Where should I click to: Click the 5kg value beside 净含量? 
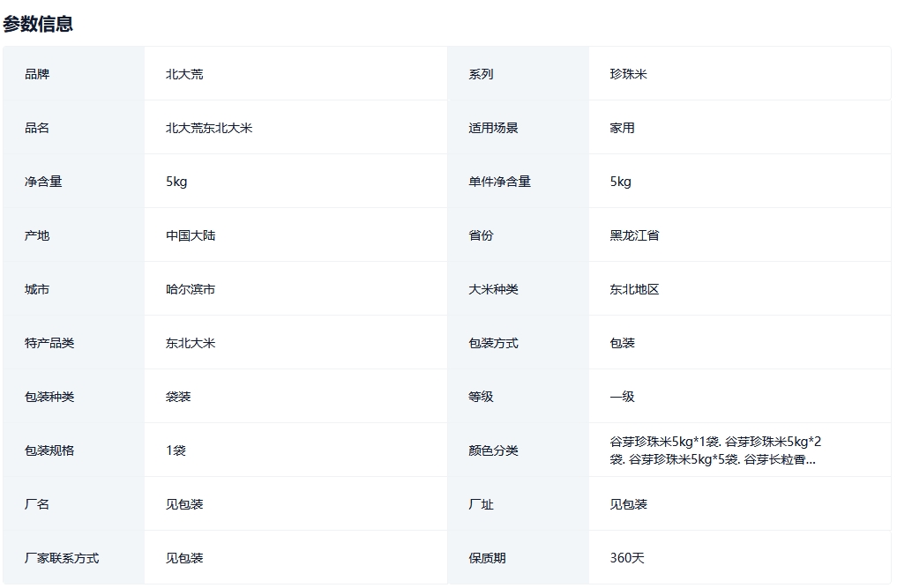(176, 182)
